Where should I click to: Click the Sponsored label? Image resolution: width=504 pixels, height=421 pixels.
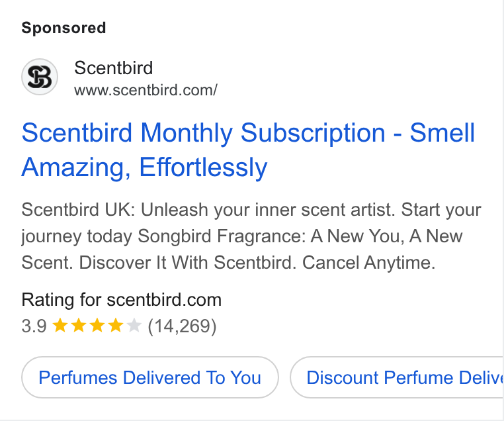[63, 28]
